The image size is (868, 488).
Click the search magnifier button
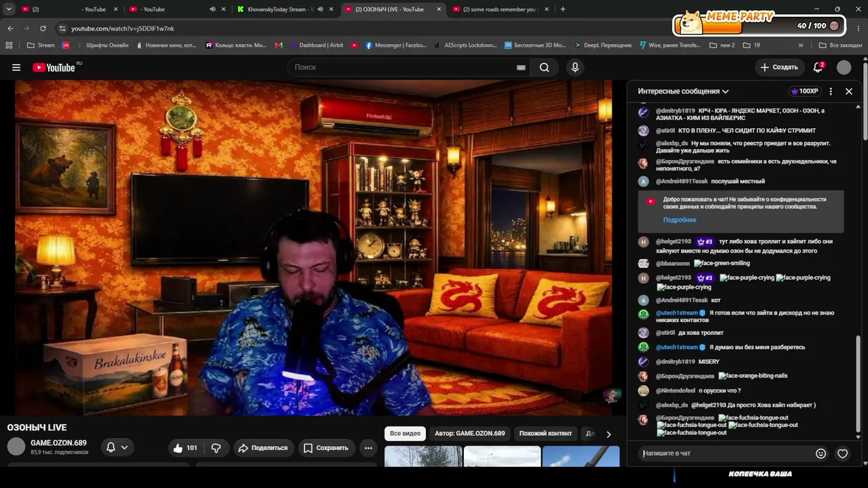[545, 67]
